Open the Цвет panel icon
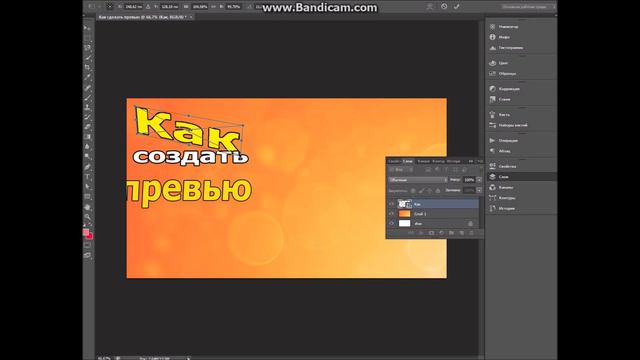 point(493,63)
